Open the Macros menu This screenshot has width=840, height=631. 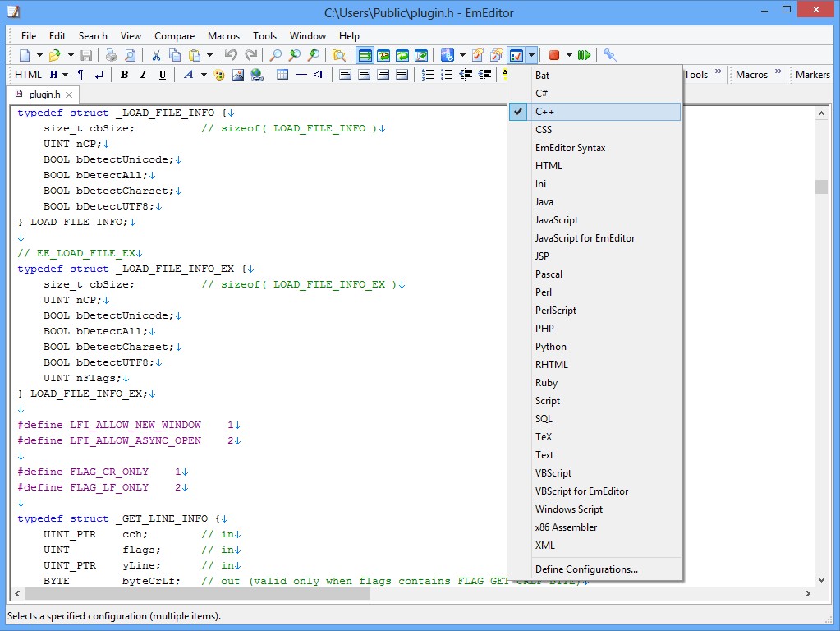[223, 36]
